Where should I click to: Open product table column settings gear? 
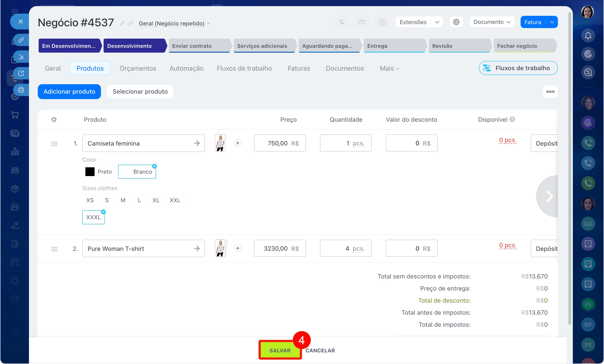(x=54, y=120)
